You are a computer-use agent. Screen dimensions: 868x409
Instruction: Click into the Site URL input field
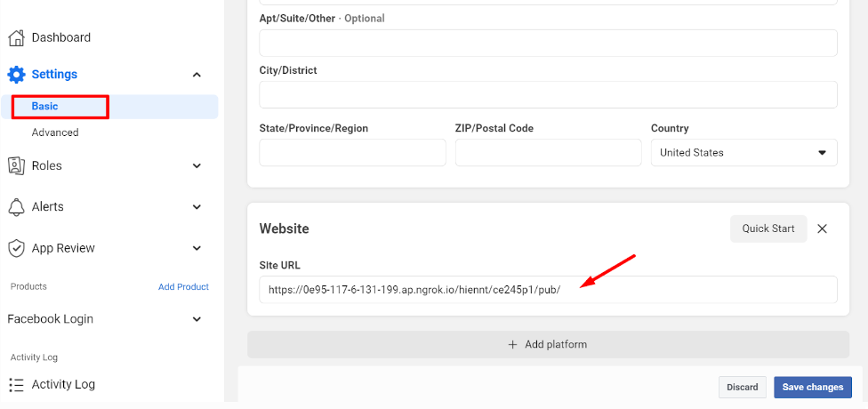point(548,290)
